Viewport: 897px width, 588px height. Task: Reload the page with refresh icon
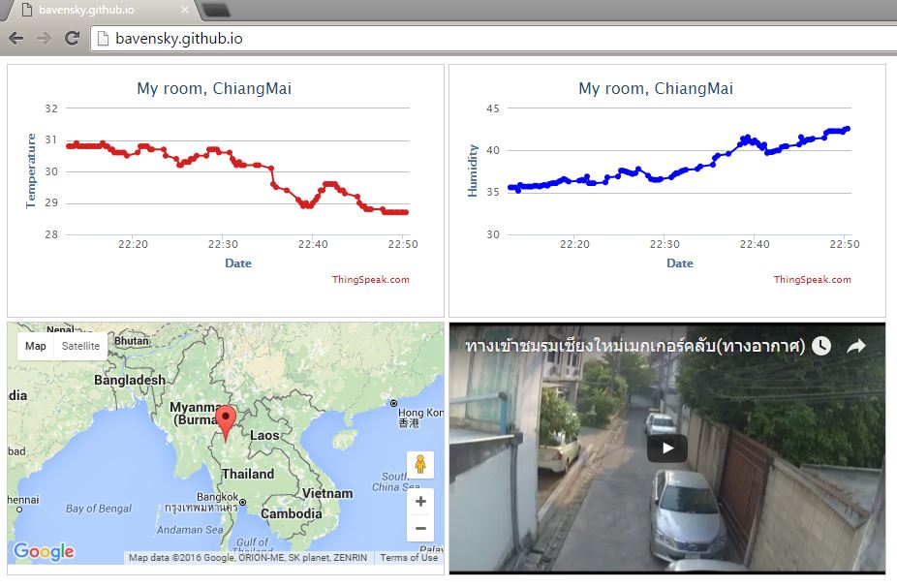[72, 39]
